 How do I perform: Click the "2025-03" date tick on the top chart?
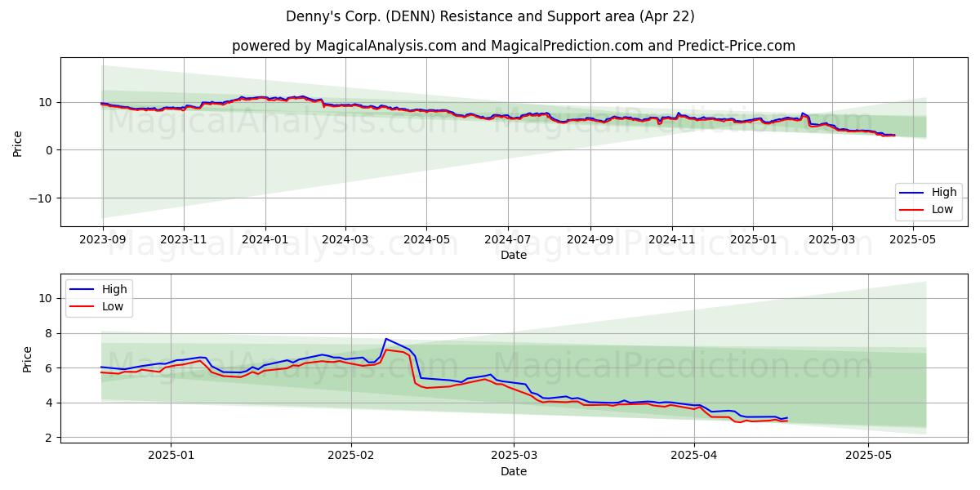click(x=831, y=241)
